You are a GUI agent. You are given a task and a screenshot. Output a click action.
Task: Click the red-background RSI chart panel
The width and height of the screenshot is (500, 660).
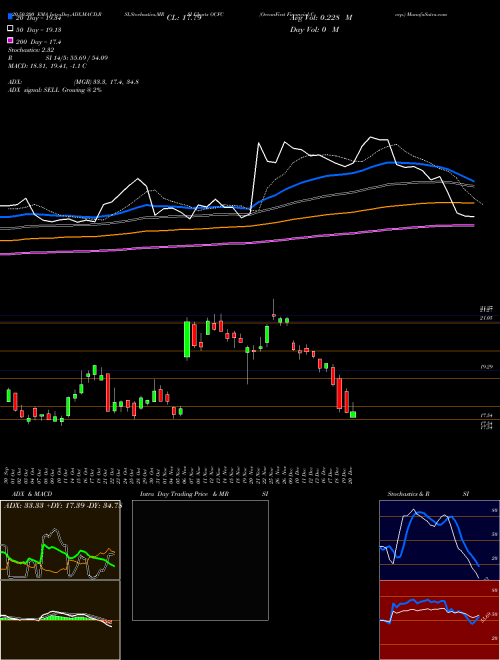439,620
